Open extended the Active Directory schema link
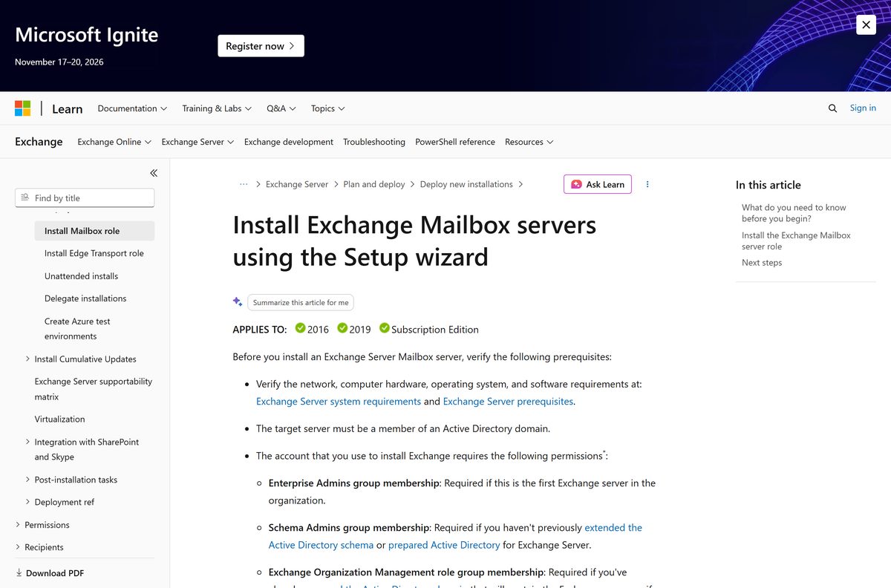The width and height of the screenshot is (891, 588). (x=455, y=536)
